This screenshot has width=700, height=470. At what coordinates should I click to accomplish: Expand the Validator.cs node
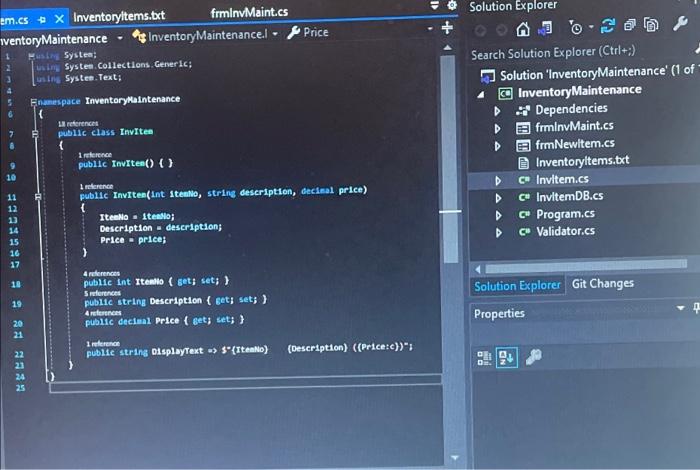pos(499,233)
